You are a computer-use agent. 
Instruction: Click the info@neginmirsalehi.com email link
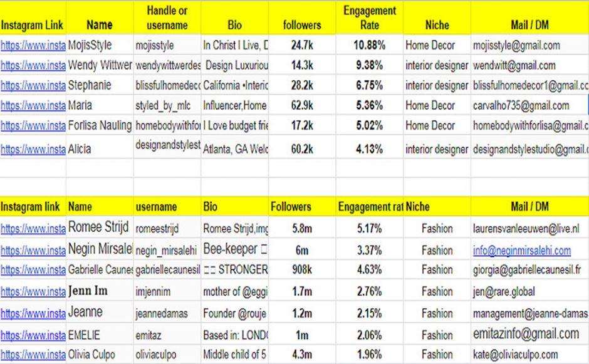[x=522, y=251]
